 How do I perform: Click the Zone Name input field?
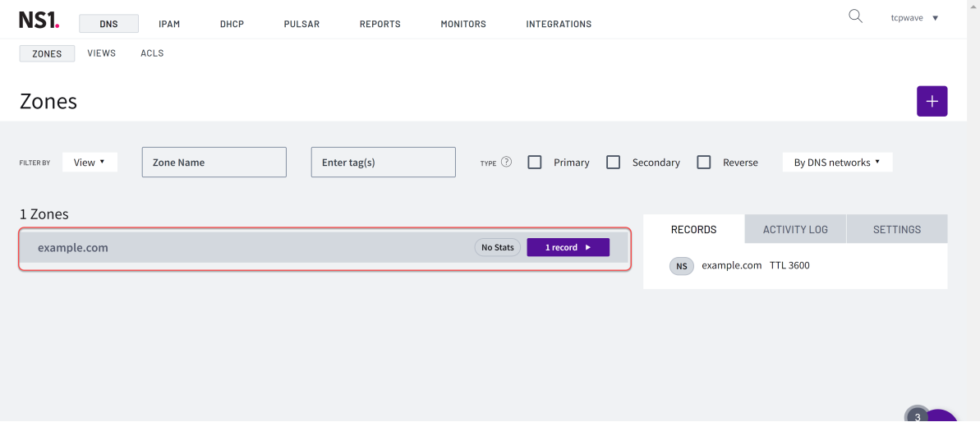point(214,163)
